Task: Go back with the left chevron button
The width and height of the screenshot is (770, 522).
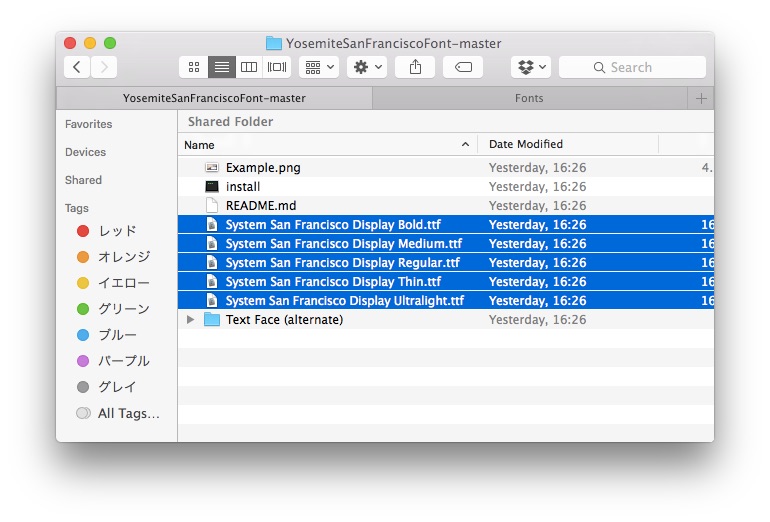Action: coord(77,67)
